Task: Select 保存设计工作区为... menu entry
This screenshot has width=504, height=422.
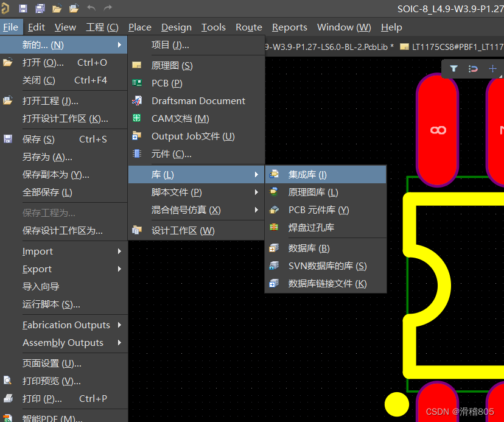Action: [x=64, y=231]
